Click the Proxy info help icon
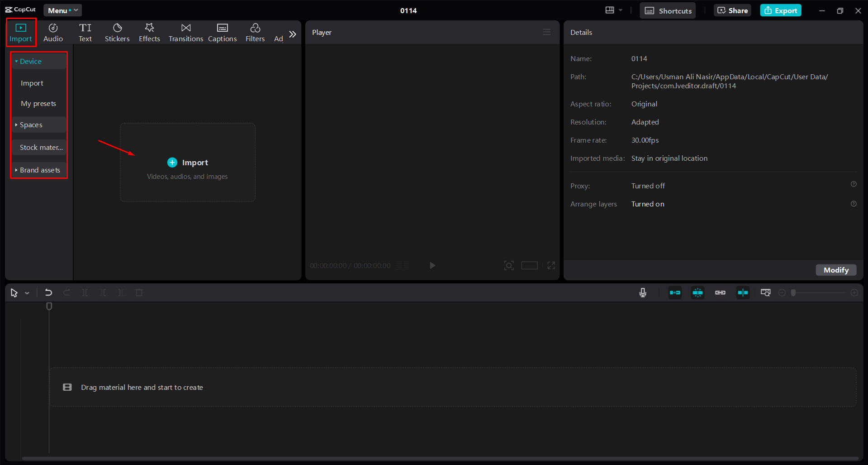The width and height of the screenshot is (868, 465). 854,184
